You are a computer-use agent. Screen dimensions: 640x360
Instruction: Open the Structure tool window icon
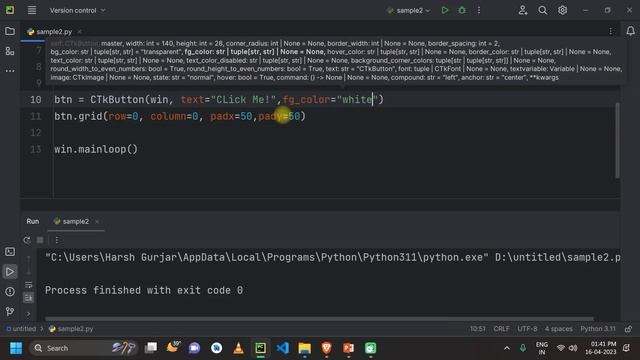coord(10,51)
